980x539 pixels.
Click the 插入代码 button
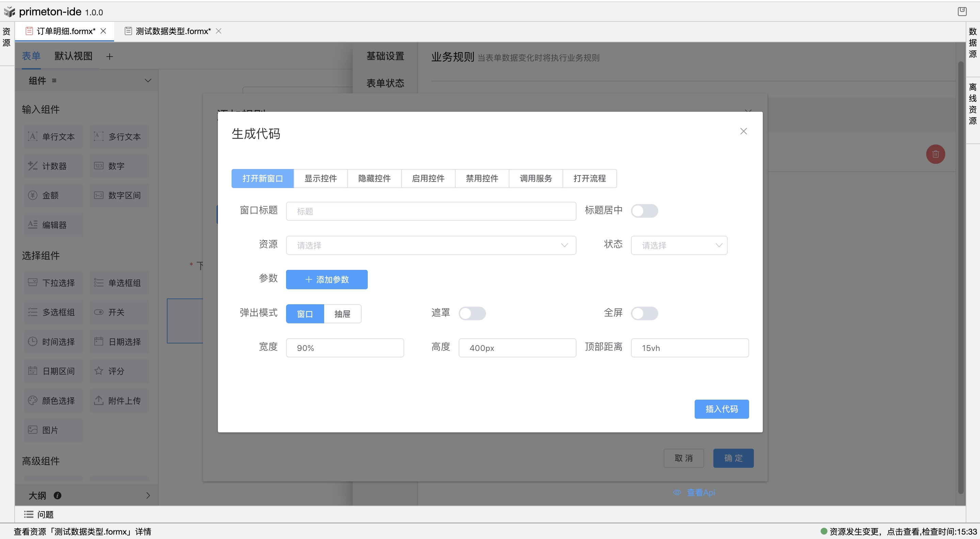(x=721, y=409)
